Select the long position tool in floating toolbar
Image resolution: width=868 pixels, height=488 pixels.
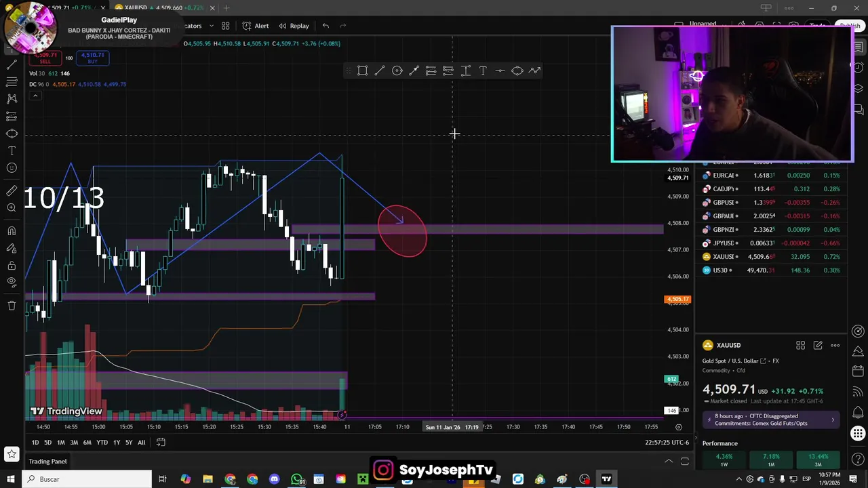tap(431, 70)
